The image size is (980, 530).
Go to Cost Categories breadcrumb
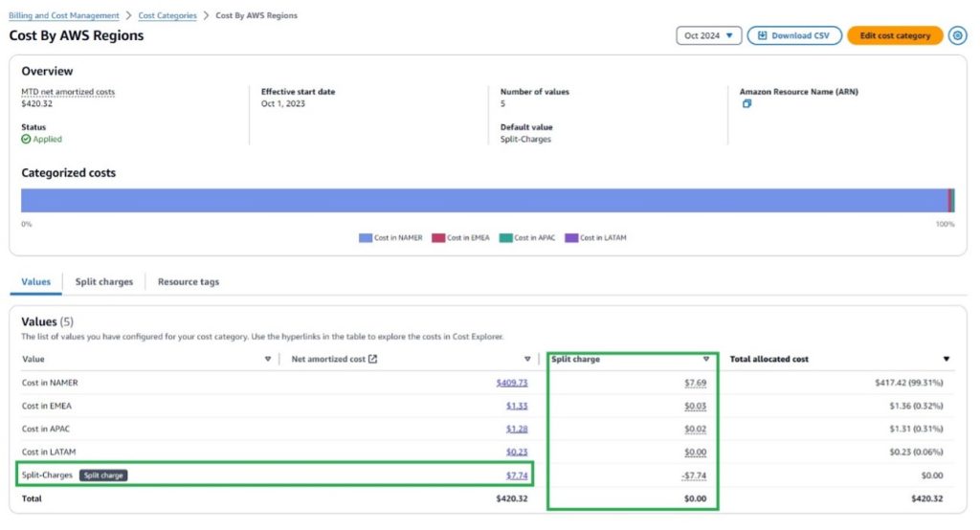coord(167,15)
